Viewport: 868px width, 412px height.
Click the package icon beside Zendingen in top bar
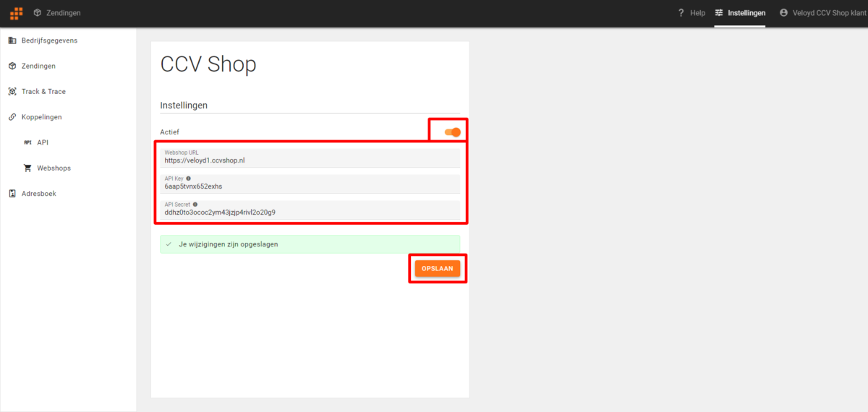tap(37, 13)
